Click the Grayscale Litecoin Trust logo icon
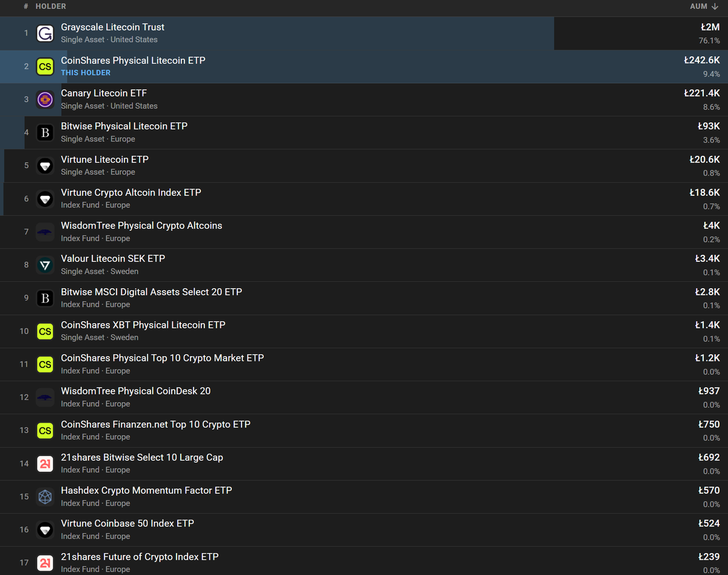The height and width of the screenshot is (575, 728). pos(45,33)
